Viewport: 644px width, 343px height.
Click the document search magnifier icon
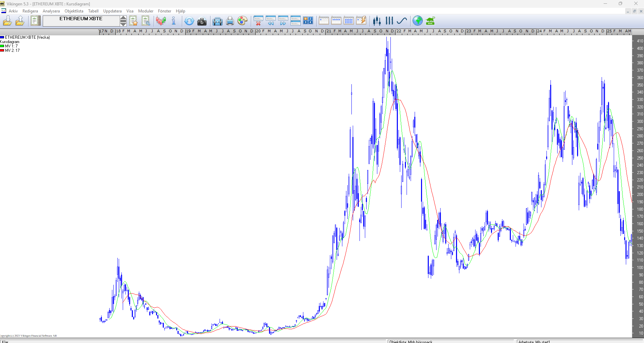pyautogui.click(x=146, y=21)
